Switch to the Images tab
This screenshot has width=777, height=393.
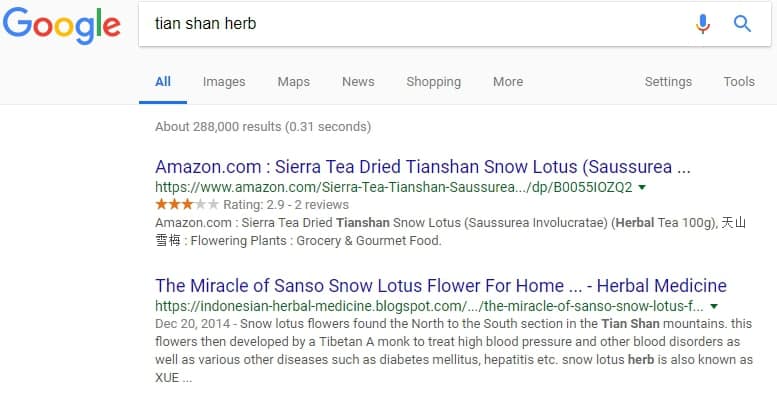(224, 82)
